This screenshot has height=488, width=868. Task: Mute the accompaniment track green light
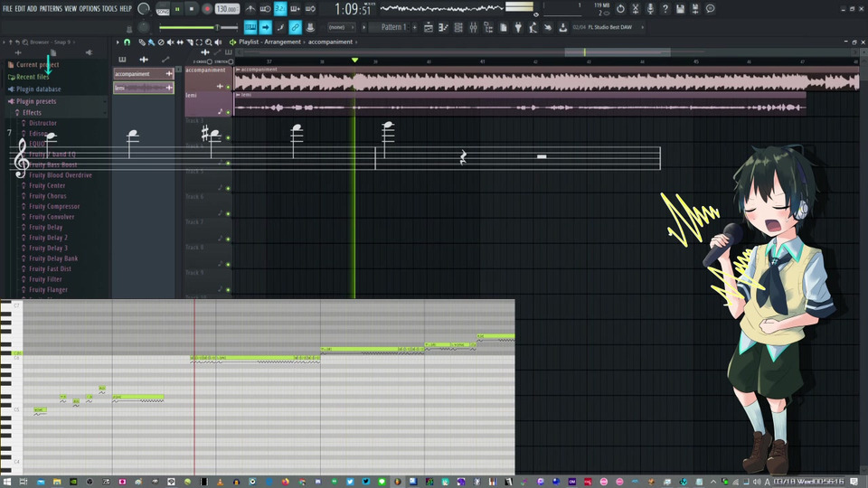point(228,87)
